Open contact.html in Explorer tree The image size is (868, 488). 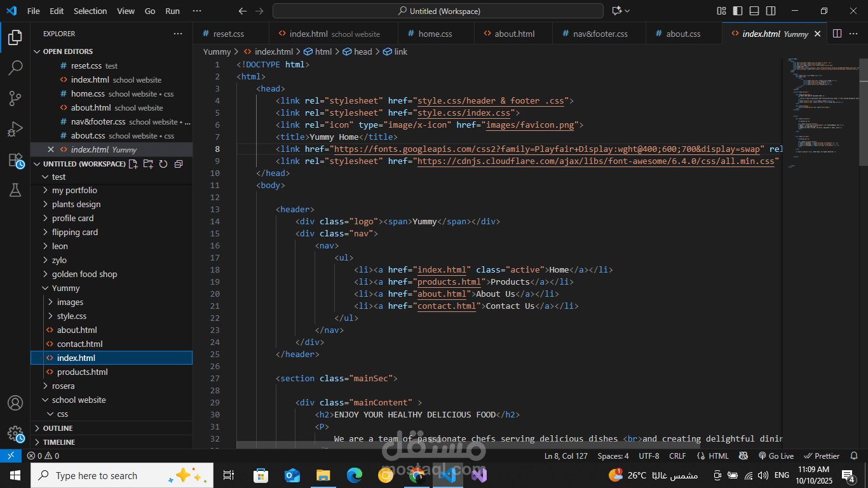[x=80, y=344]
